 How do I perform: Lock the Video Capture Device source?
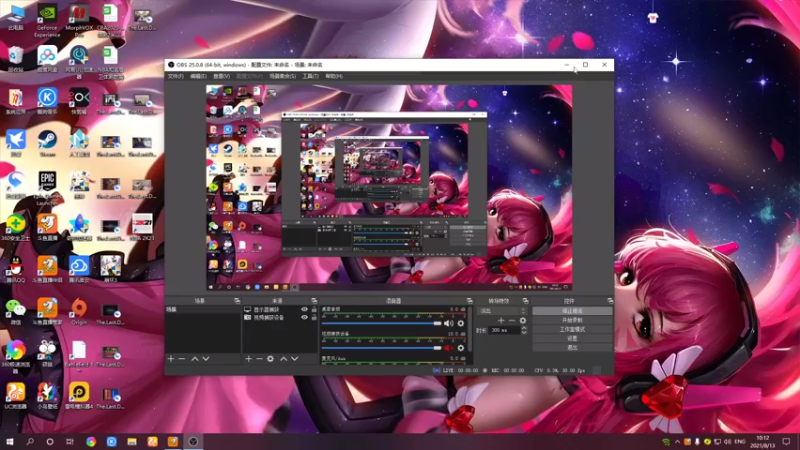tap(314, 317)
